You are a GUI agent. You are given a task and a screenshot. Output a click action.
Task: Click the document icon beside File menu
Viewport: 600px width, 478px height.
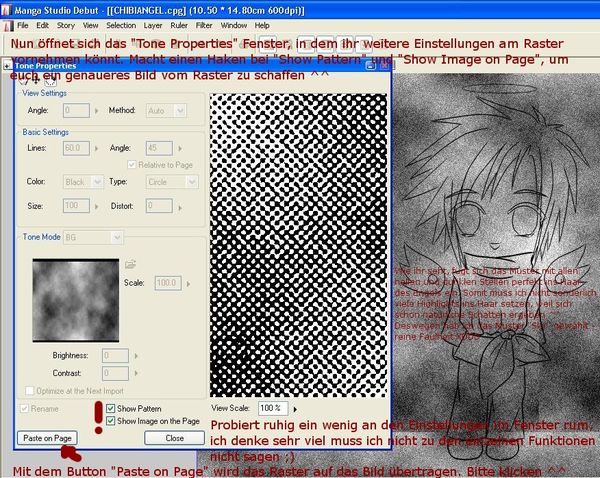pos(8,26)
